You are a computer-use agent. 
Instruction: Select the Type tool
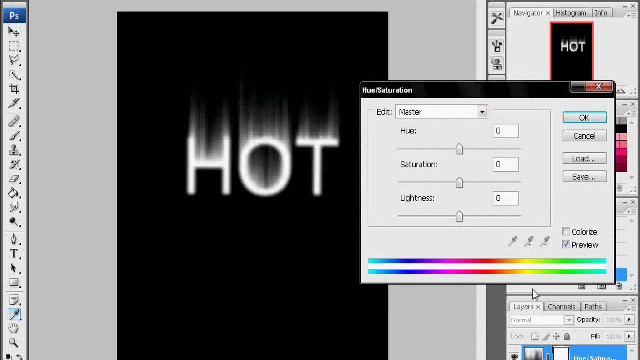pyautogui.click(x=14, y=253)
